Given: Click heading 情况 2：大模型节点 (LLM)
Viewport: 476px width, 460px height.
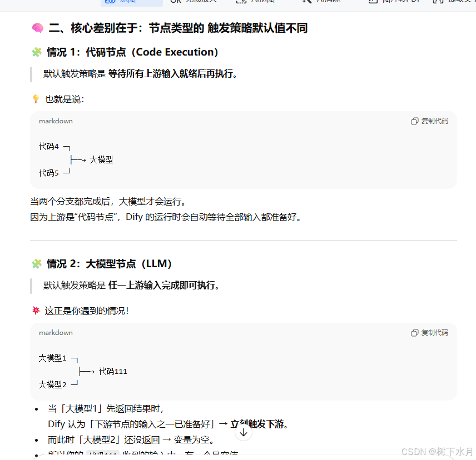Looking at the screenshot, I should pyautogui.click(x=110, y=264).
